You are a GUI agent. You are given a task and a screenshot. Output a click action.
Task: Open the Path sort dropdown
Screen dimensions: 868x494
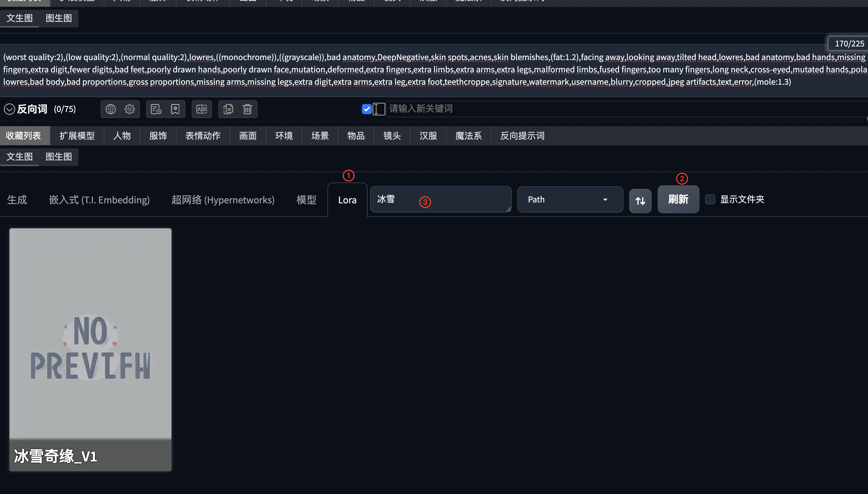pos(570,200)
